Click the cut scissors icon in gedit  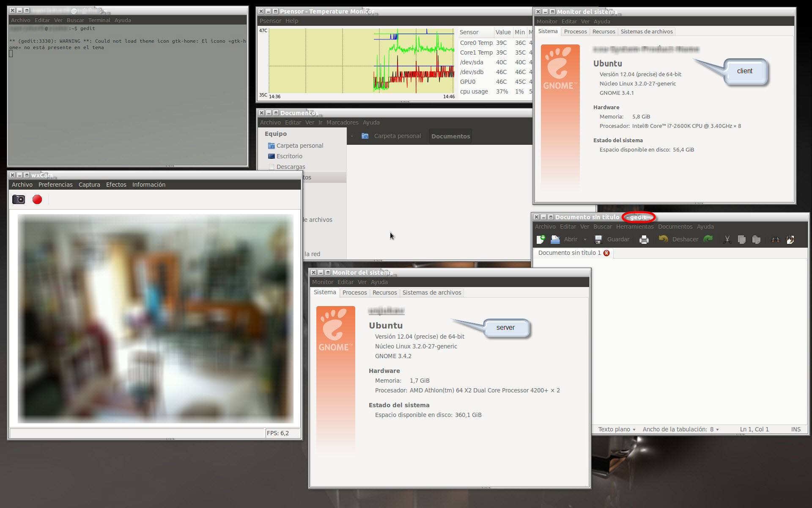click(x=727, y=240)
